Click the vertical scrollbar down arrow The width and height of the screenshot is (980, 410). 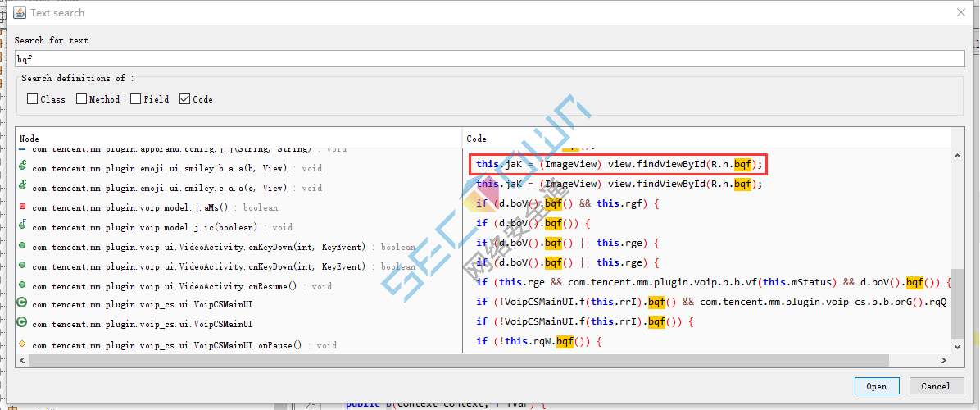click(x=957, y=345)
